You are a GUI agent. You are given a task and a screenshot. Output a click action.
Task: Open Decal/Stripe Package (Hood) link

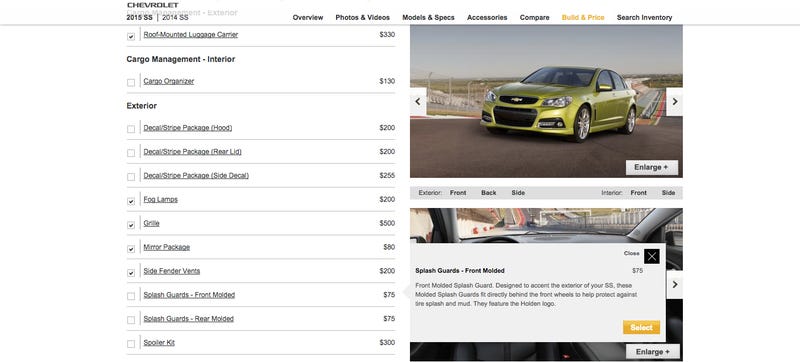[187, 127]
